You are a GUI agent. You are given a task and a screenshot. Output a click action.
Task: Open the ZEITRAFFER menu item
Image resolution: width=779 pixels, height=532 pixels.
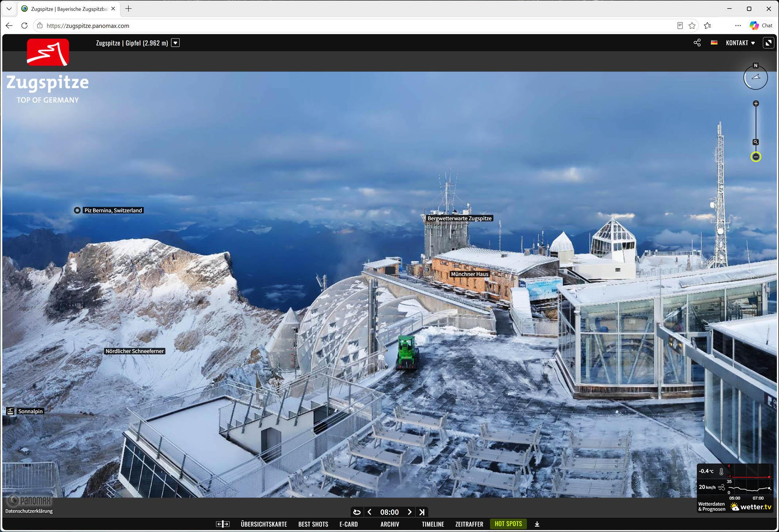point(469,524)
